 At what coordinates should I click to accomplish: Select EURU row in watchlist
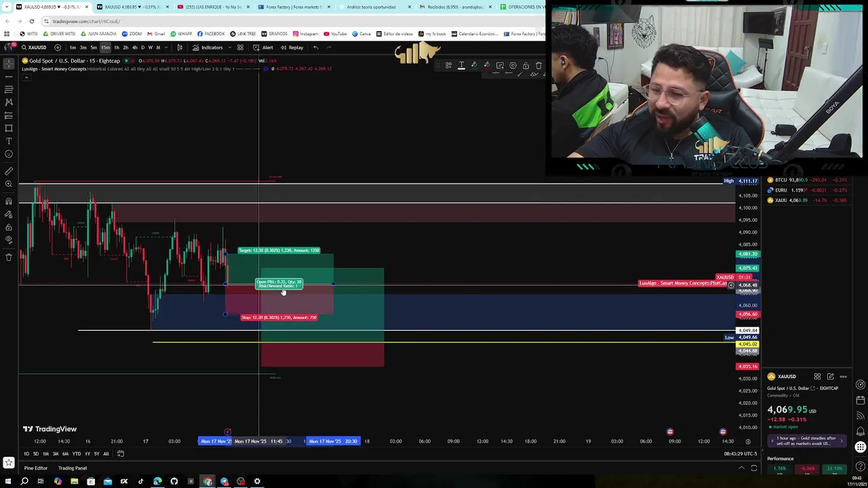(808, 190)
